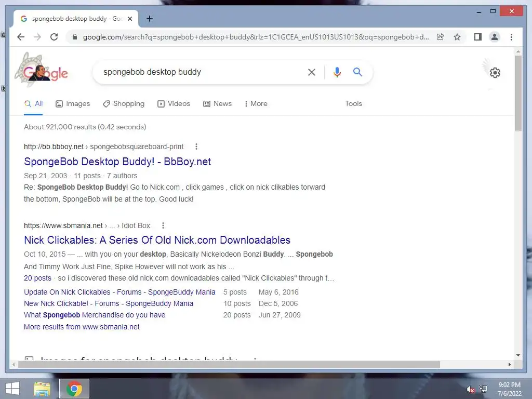The width and height of the screenshot is (532, 399).
Task: Click the forward navigation arrow
Action: (x=37, y=37)
